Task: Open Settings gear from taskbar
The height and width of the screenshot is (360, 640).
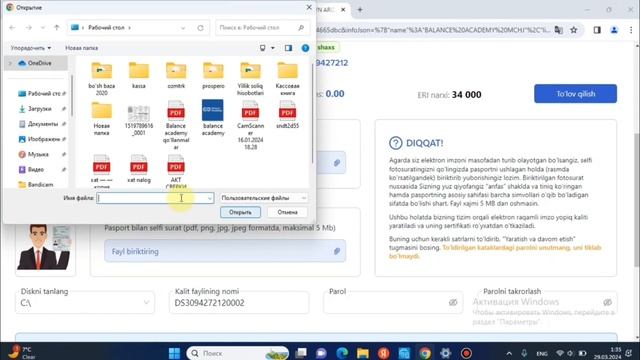Action: tap(445, 353)
